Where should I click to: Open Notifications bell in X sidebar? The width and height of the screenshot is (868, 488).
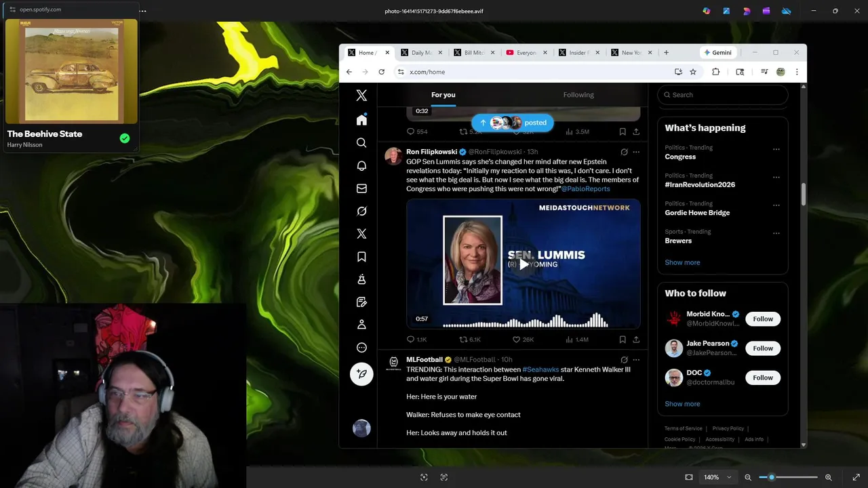[x=361, y=166]
